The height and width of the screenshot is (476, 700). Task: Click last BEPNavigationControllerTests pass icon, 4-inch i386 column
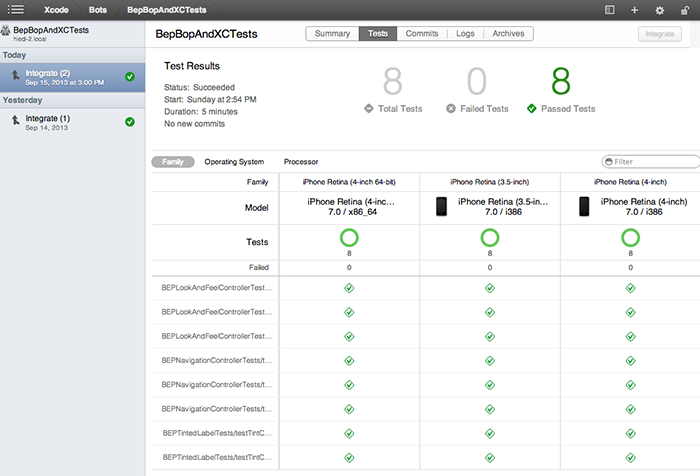630,409
